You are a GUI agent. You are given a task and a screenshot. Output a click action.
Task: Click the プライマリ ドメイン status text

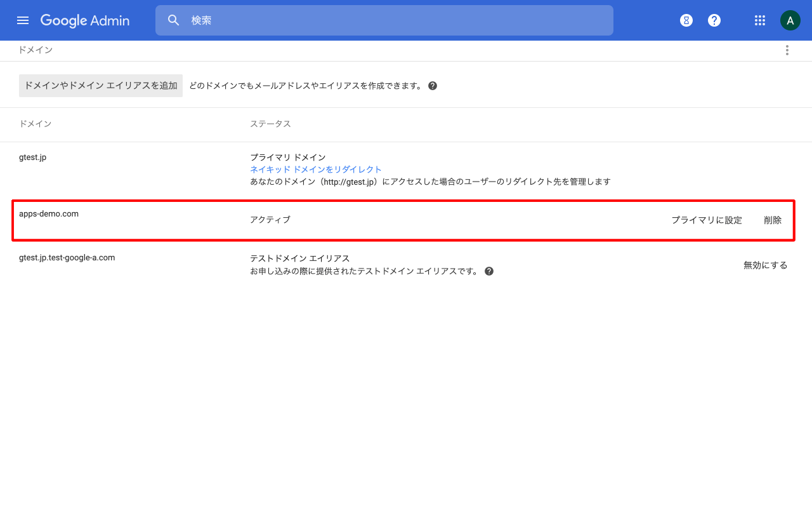click(x=288, y=157)
